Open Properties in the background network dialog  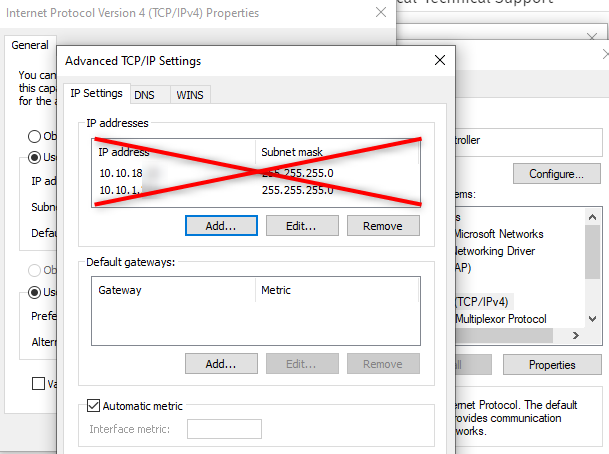coord(552,365)
